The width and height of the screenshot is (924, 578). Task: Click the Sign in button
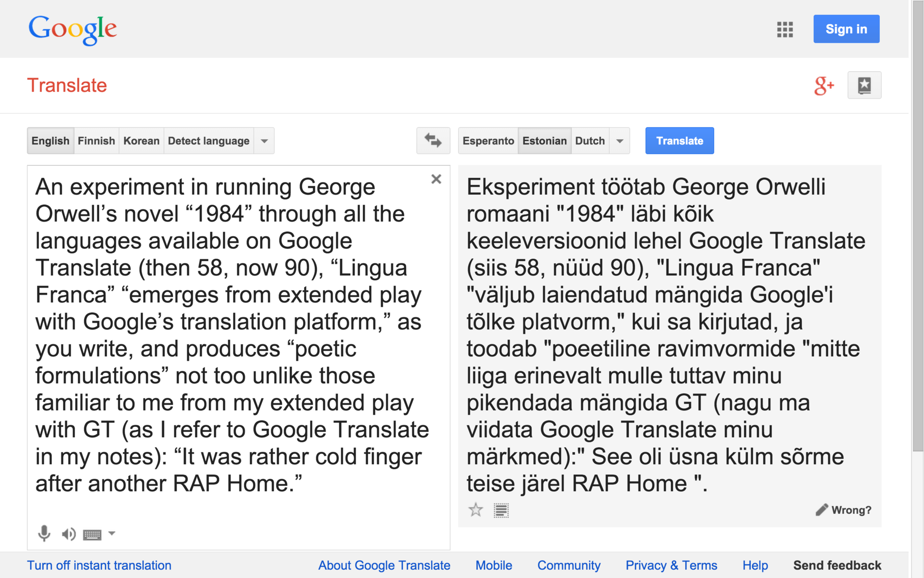point(846,29)
